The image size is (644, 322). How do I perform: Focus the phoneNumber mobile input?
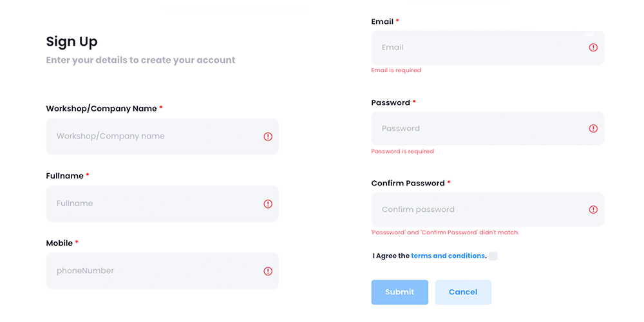point(155,271)
